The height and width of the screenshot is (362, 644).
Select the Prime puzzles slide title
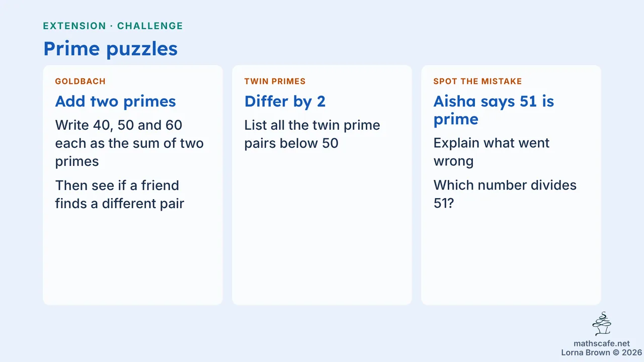coord(110,48)
